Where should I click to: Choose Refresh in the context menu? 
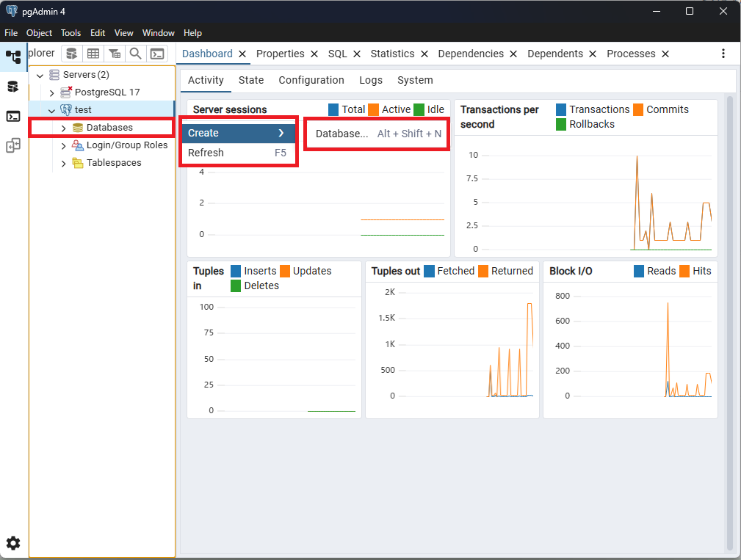tap(239, 153)
